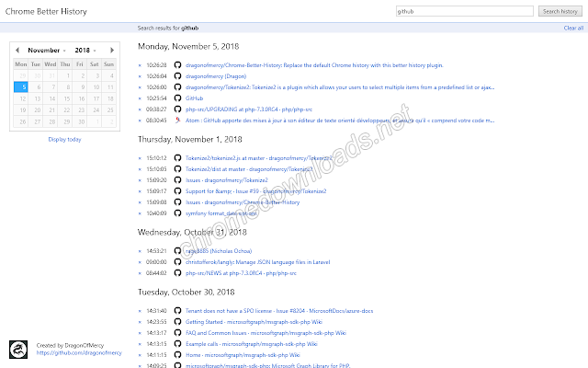Open Issues dragonofmercy/Tokenize2 link
The image size is (588, 368).
(x=227, y=180)
